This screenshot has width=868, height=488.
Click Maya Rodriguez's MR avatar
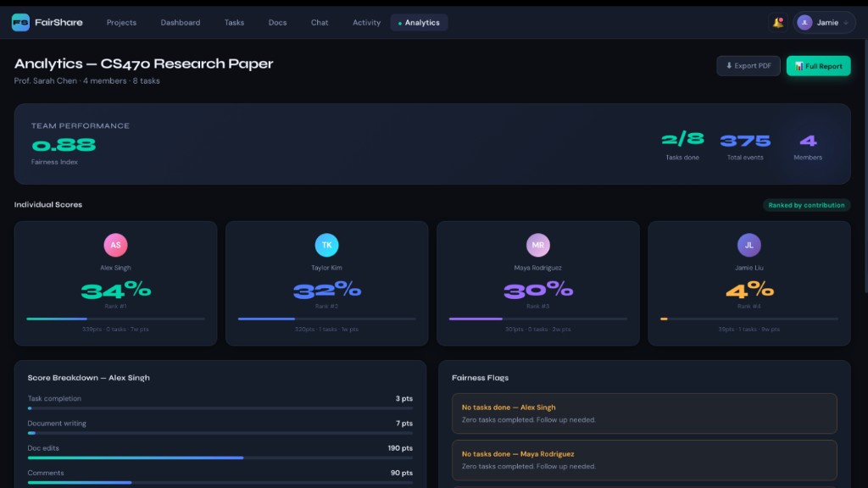pyautogui.click(x=537, y=245)
